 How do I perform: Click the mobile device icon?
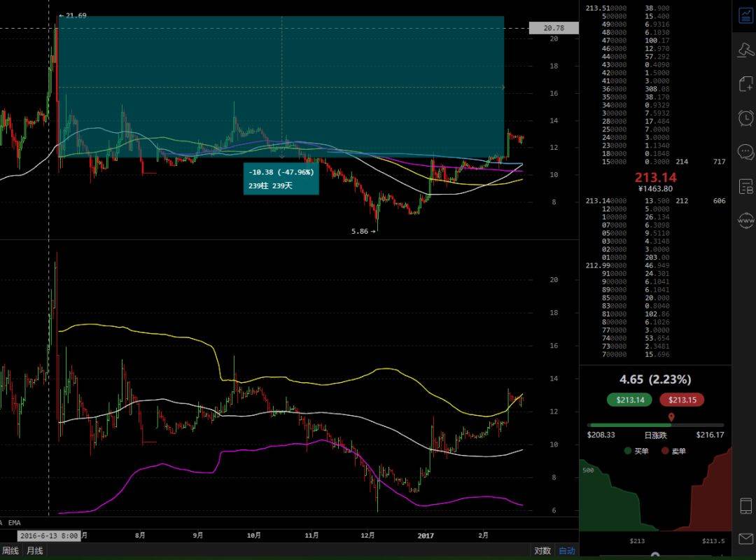point(745,506)
